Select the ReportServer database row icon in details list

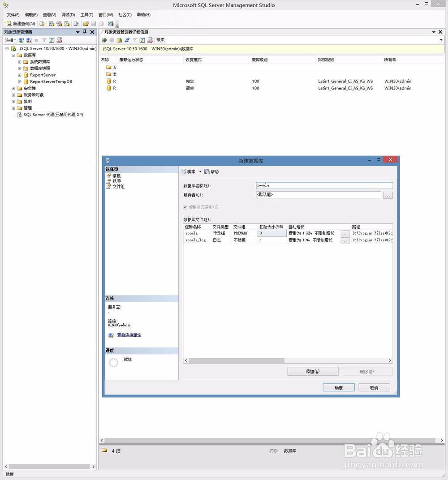tap(109, 81)
